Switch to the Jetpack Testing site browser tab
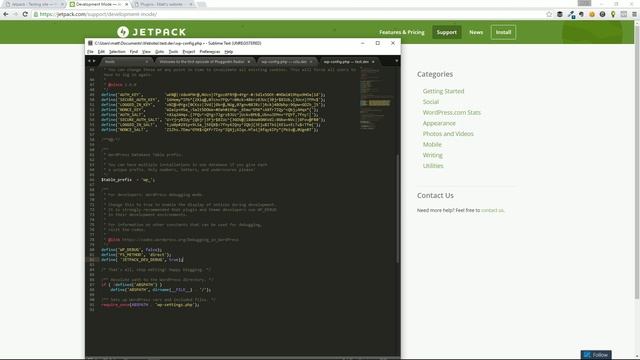 tap(32, 4)
